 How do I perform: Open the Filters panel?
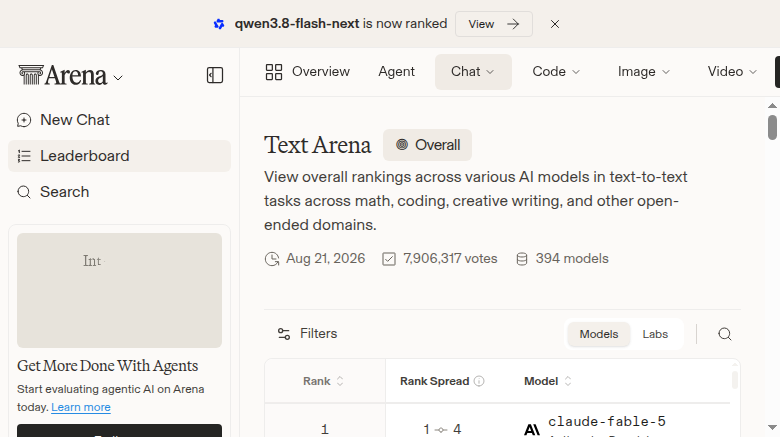coord(307,333)
